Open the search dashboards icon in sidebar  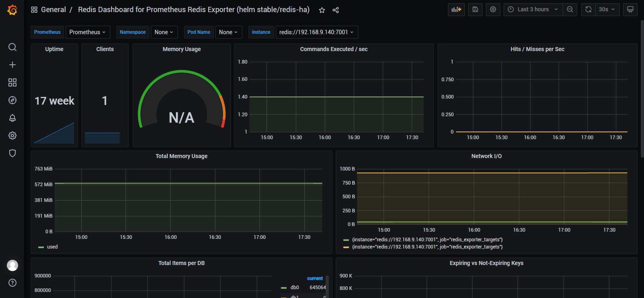pos(12,47)
